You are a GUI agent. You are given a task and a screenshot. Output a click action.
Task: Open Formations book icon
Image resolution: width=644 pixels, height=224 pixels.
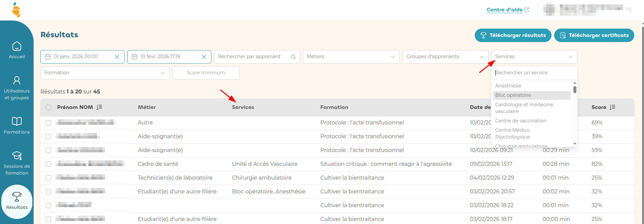17,121
